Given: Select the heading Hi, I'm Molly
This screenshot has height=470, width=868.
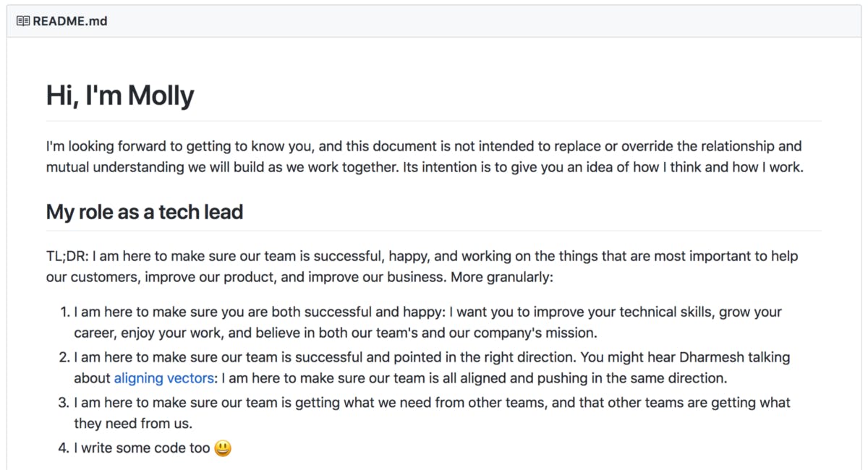Looking at the screenshot, I should 119,94.
